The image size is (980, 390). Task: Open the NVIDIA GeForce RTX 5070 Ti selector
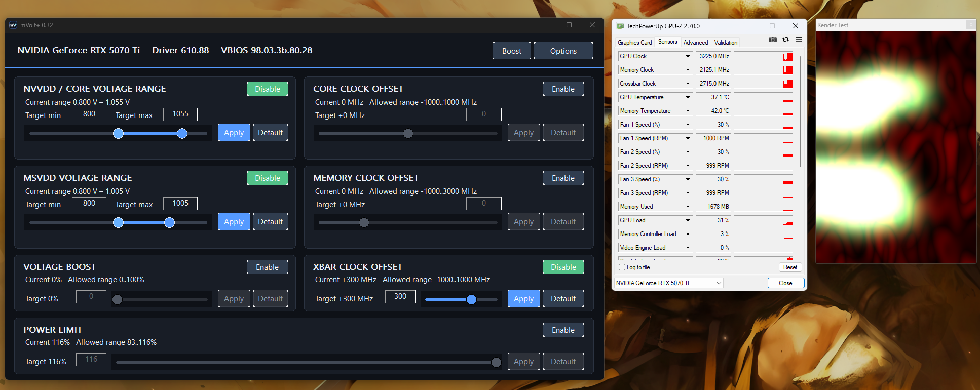click(668, 283)
